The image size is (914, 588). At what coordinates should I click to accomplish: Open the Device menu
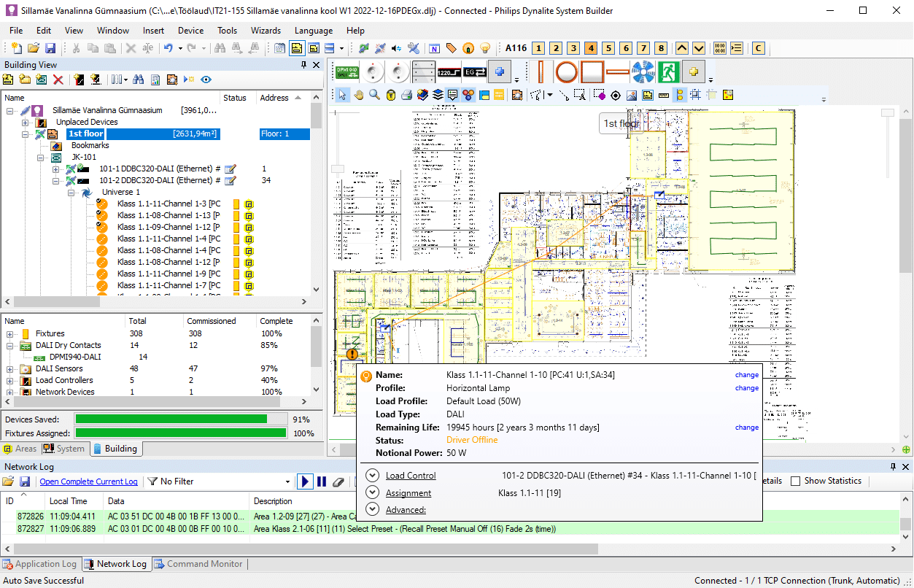click(x=190, y=31)
